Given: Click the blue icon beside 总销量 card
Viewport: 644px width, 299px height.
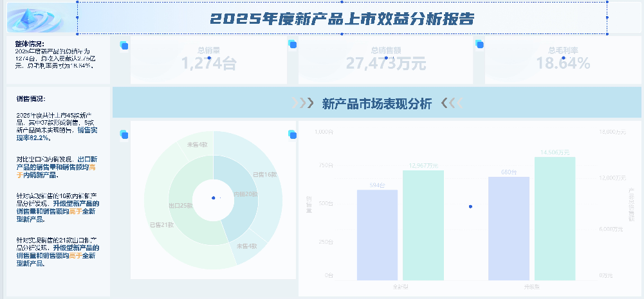Looking at the screenshot, I should 124,45.
